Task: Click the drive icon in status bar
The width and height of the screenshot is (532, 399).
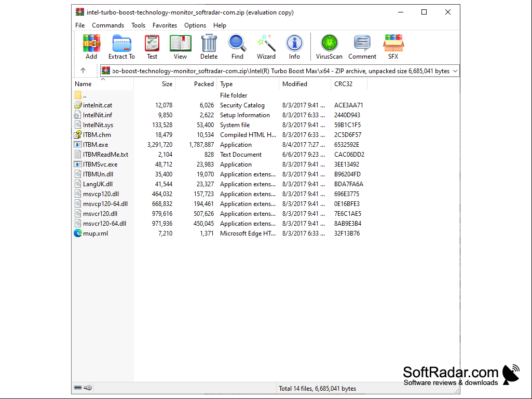Action: click(x=78, y=388)
